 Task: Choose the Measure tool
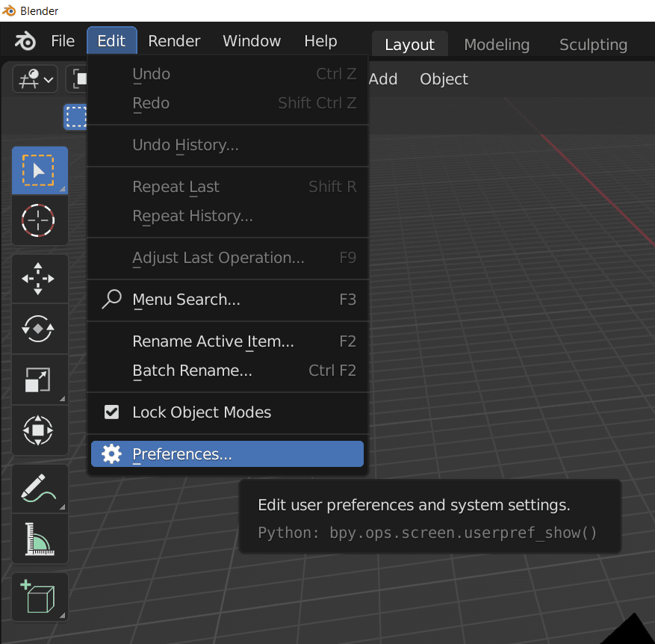(x=40, y=539)
